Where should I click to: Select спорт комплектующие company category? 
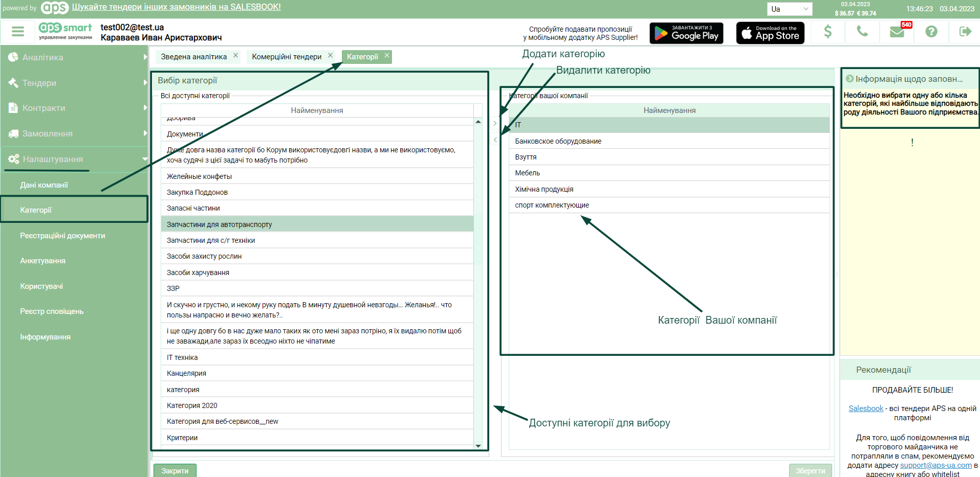point(669,205)
